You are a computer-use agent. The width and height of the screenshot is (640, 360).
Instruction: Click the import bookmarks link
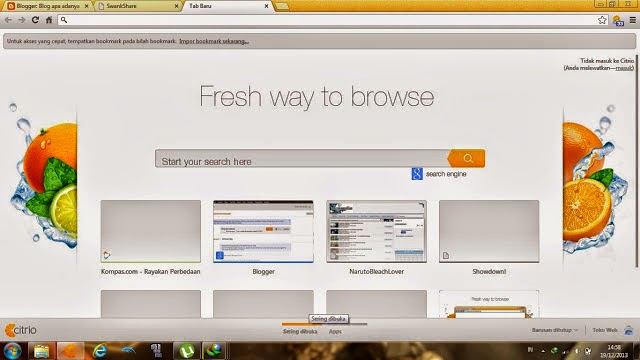[x=214, y=41]
